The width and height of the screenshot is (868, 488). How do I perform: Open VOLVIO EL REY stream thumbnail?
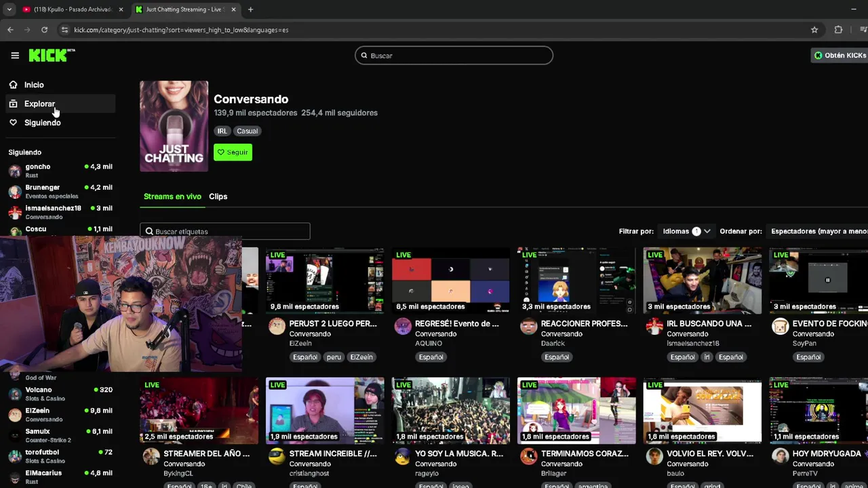click(702, 411)
